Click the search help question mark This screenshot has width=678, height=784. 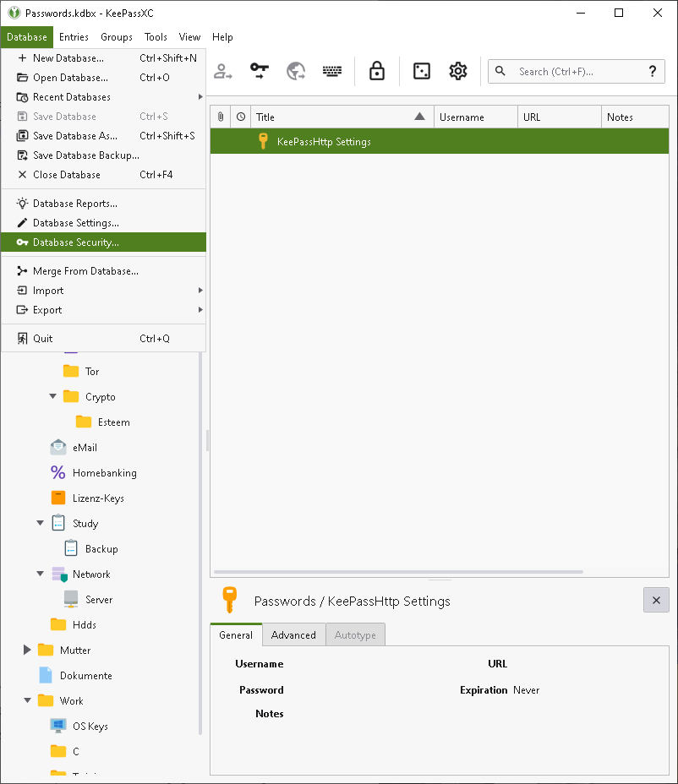click(653, 72)
